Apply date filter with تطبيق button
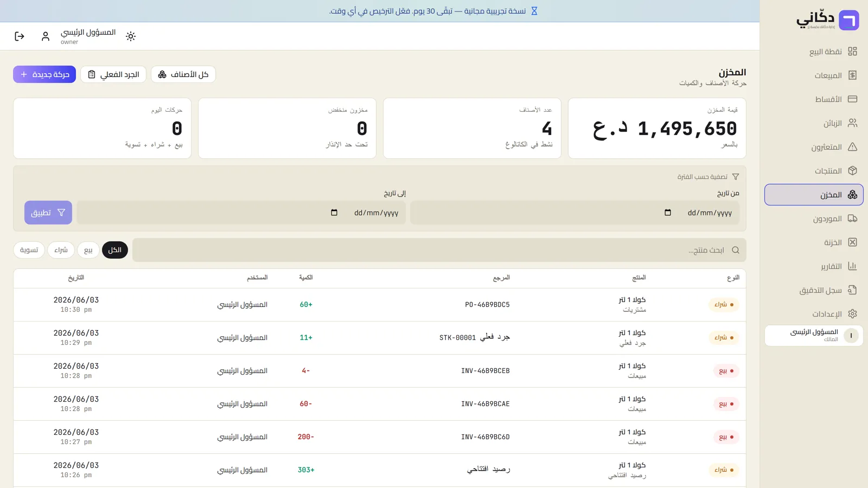The image size is (868, 488). click(x=48, y=213)
